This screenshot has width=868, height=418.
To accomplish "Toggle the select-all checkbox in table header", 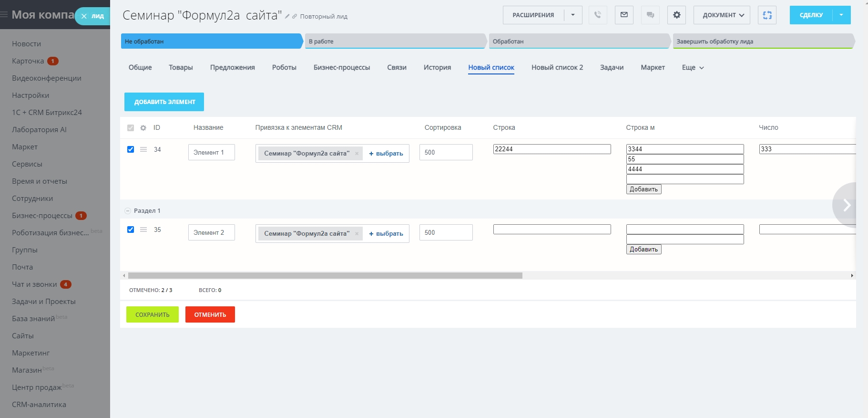I will pos(131,128).
